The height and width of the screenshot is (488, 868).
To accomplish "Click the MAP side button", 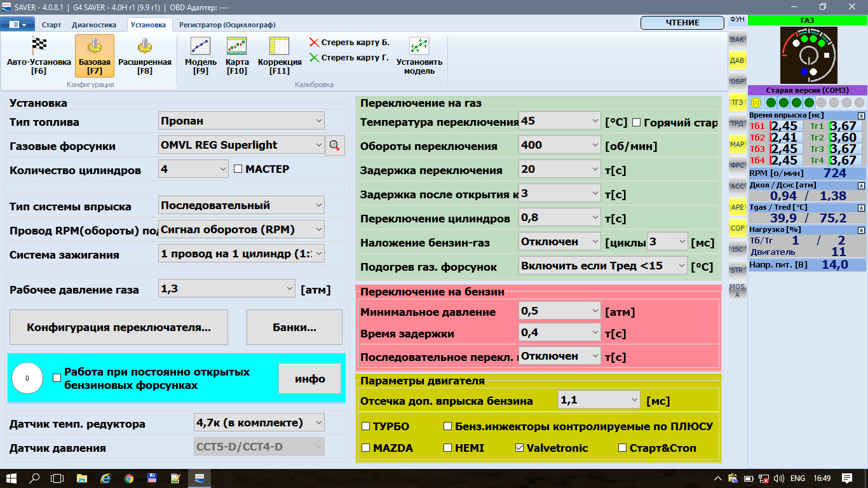I will (737, 144).
